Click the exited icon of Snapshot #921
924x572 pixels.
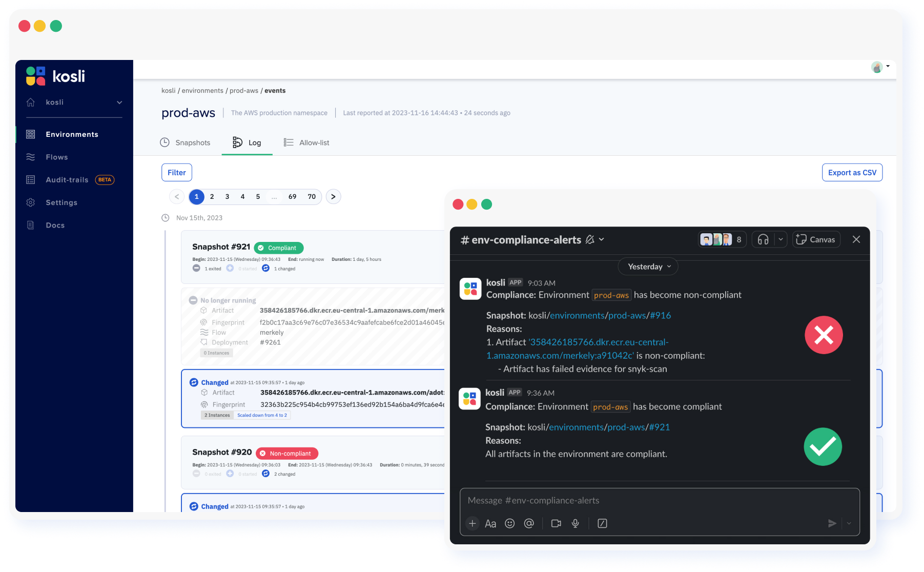[196, 268]
